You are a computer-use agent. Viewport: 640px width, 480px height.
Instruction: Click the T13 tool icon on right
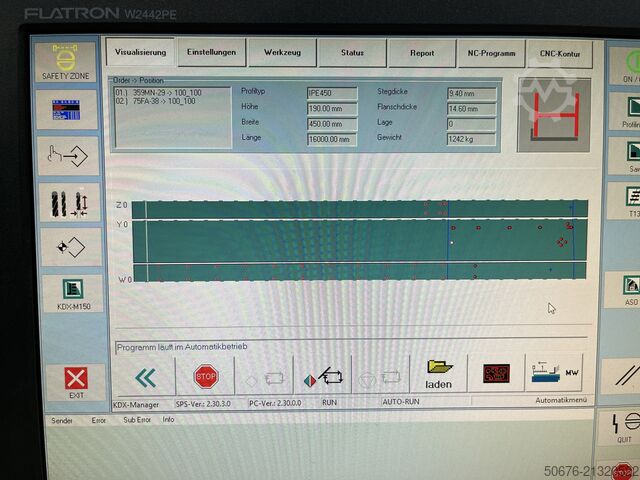pyautogui.click(x=630, y=203)
